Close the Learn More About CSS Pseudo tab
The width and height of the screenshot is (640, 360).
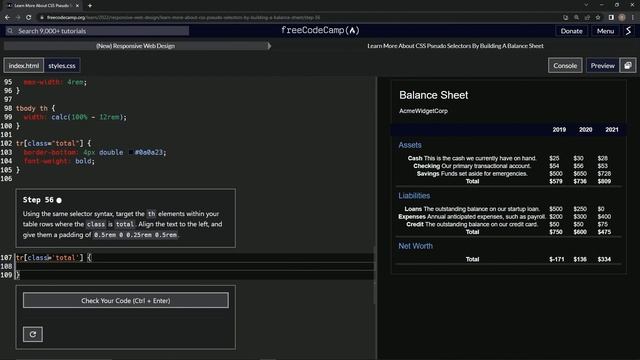coord(77,6)
